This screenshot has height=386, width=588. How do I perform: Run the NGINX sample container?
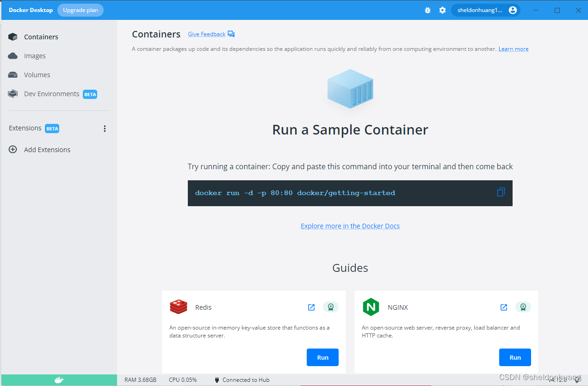coord(515,357)
